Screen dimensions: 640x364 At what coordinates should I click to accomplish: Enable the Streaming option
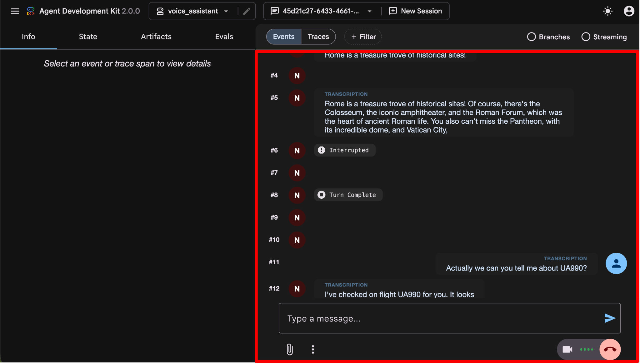(x=604, y=37)
